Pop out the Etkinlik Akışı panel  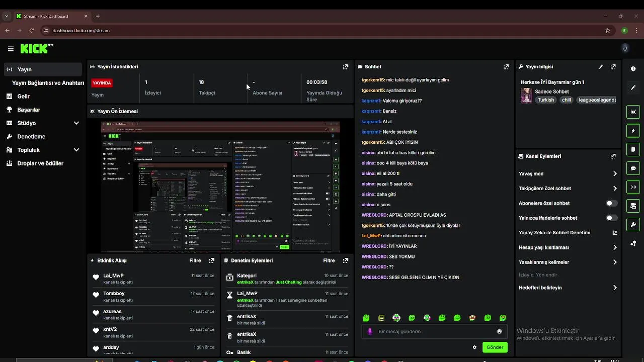(212, 260)
